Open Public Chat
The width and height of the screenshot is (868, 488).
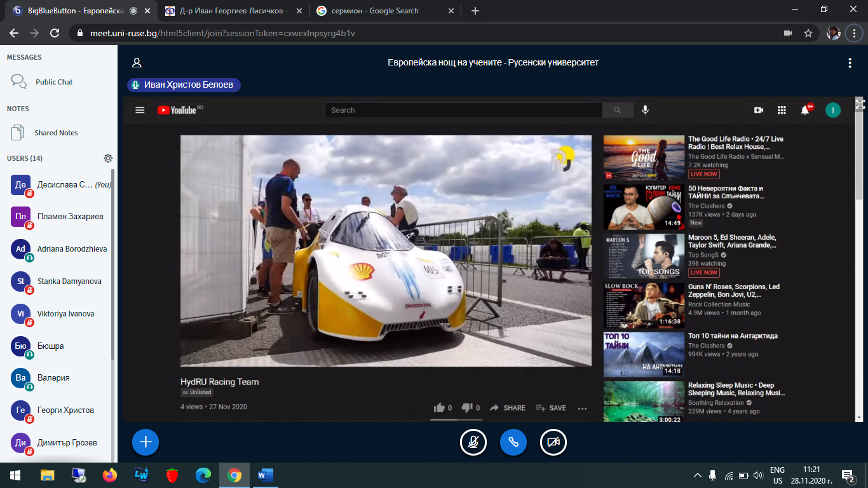[54, 82]
